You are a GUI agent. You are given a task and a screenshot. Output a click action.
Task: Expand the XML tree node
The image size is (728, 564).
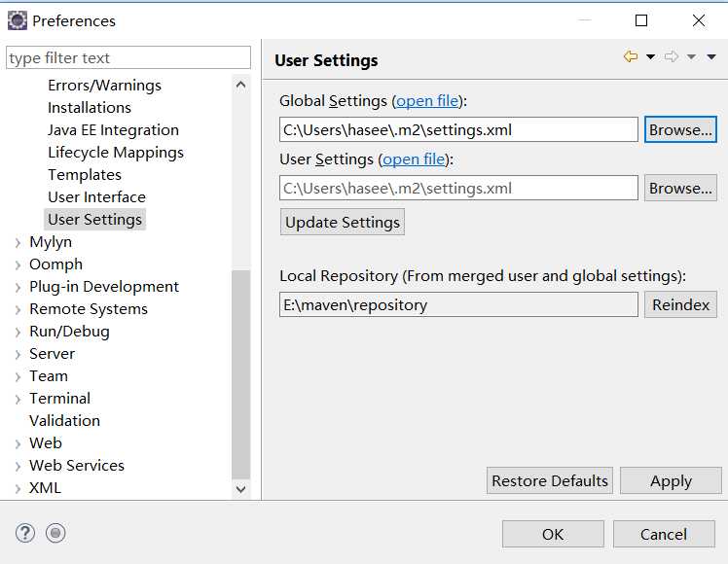pos(18,488)
